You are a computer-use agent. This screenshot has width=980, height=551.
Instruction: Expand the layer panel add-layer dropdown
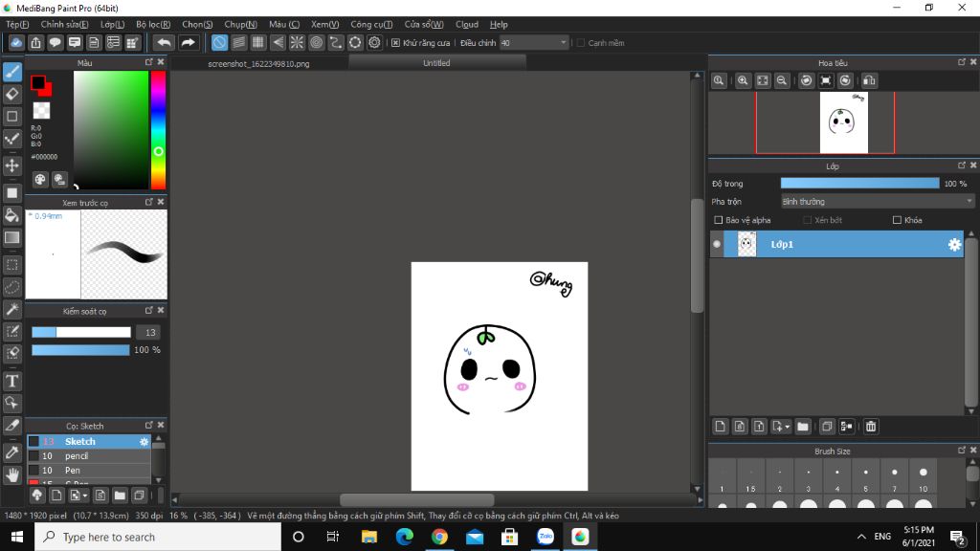pyautogui.click(x=787, y=427)
